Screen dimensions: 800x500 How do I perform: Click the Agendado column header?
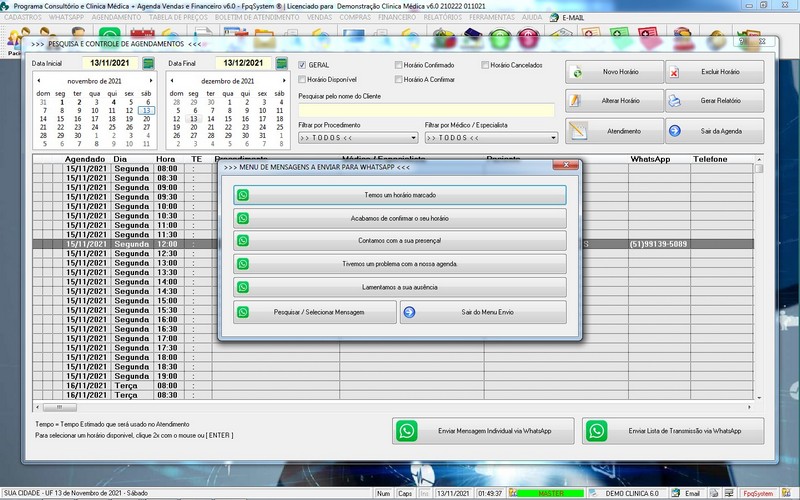click(85, 159)
